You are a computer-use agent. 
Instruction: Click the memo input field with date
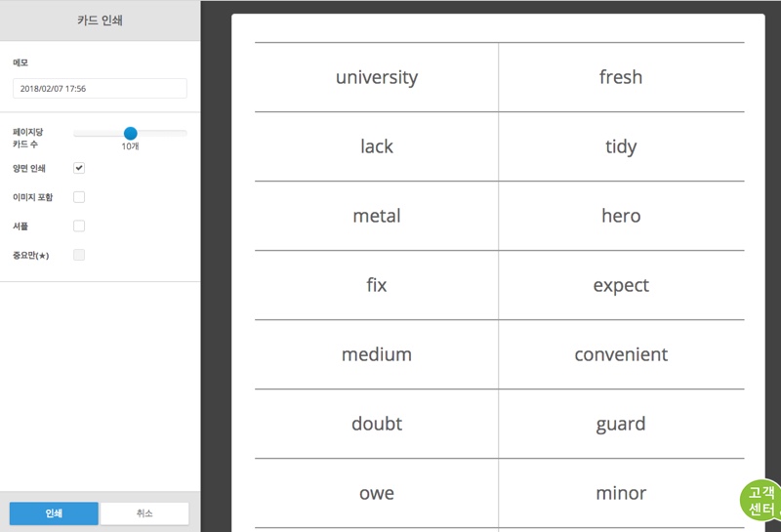click(x=101, y=88)
